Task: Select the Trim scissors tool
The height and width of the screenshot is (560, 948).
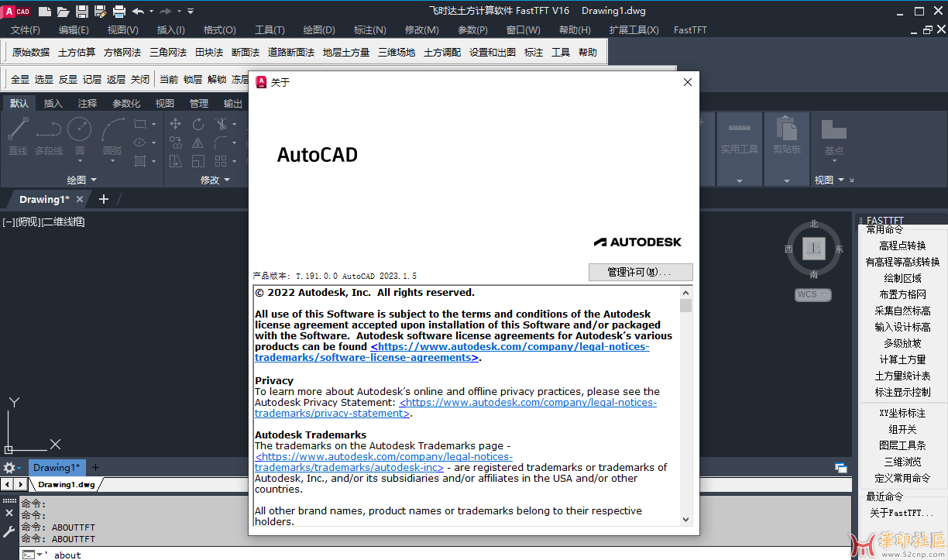Action: coord(222,124)
